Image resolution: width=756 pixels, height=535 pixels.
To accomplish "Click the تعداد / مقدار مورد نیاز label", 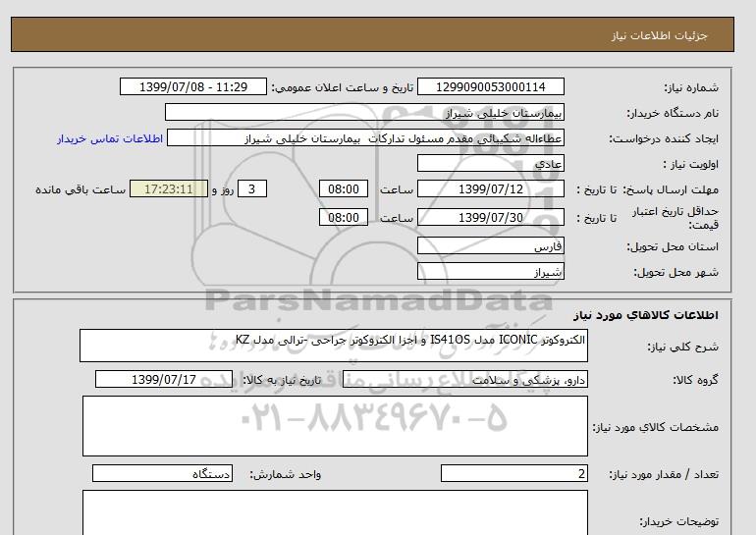I will point(664,475).
